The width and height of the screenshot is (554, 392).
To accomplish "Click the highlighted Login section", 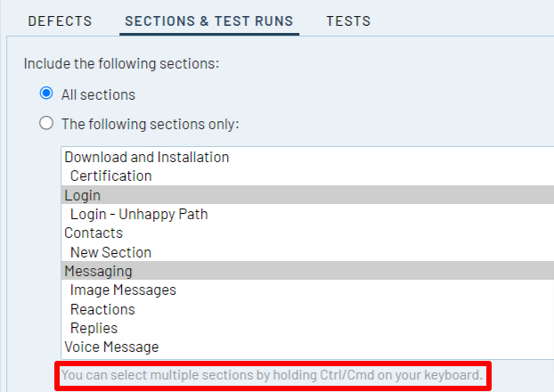I will [83, 195].
